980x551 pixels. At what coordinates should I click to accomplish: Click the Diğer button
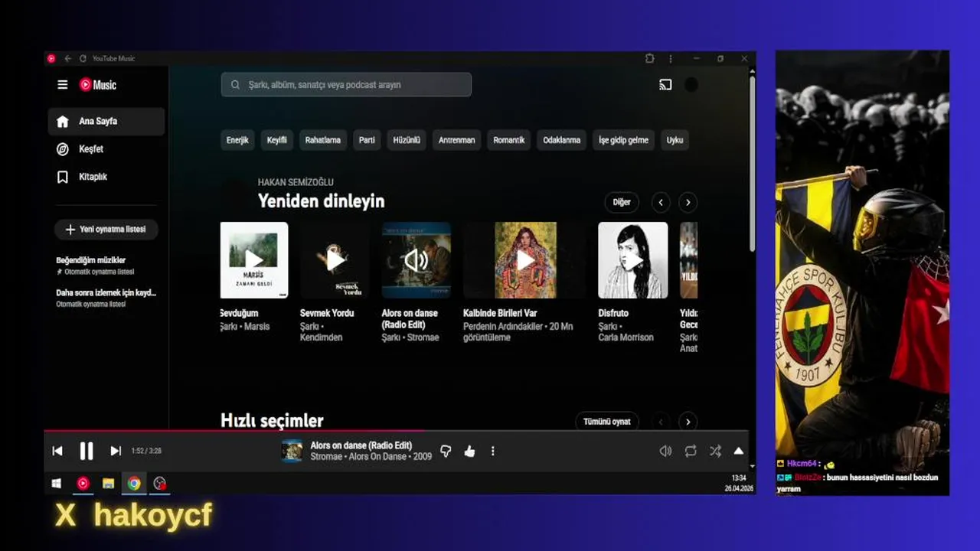click(x=622, y=202)
